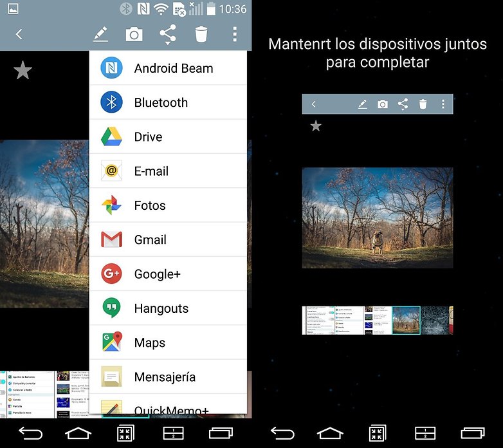503x448 pixels.
Task: Tap trash icon in right preview toolbar
Action: pyautogui.click(x=423, y=104)
